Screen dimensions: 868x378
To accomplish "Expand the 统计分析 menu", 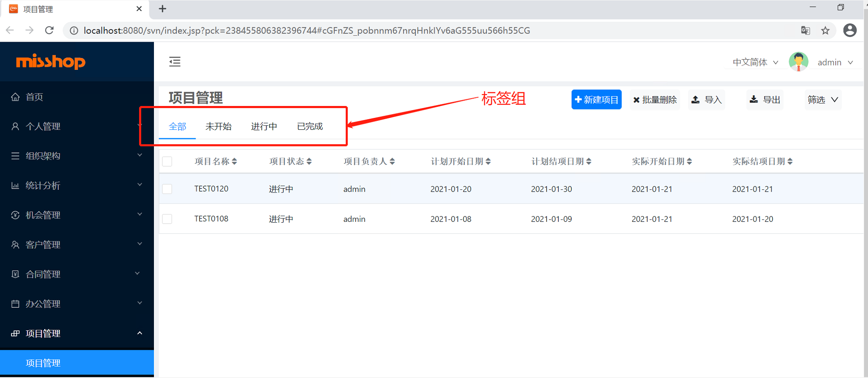I will tap(139, 185).
